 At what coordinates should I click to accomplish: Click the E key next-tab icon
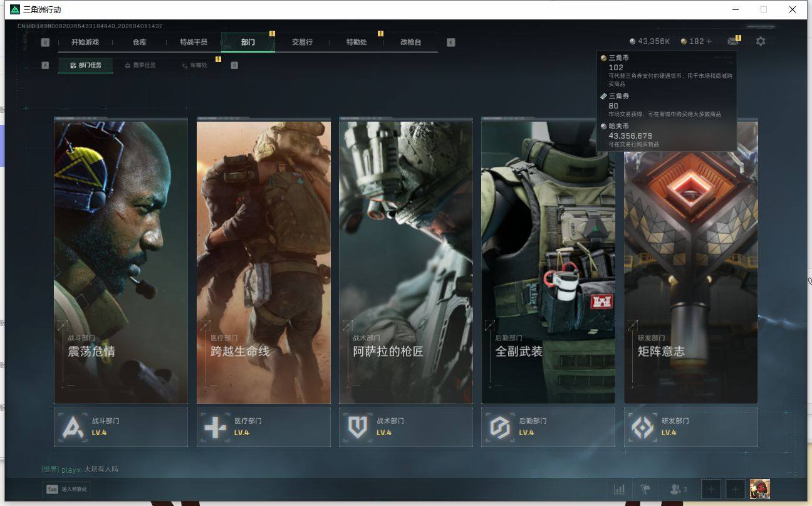click(451, 43)
